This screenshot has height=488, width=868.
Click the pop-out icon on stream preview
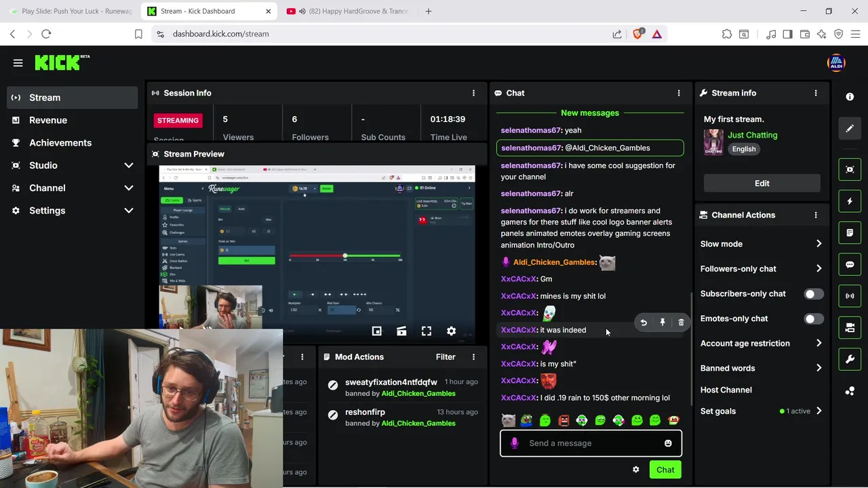377,331
